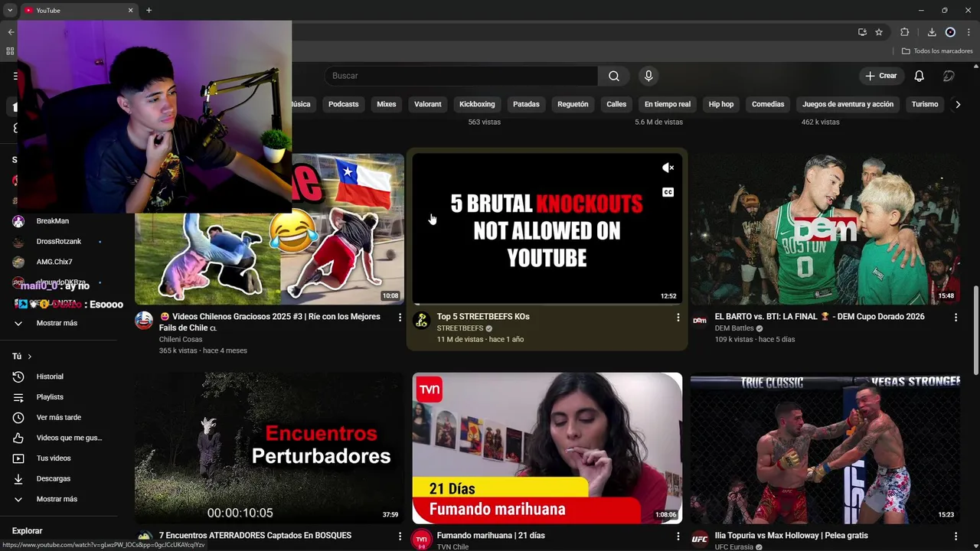Viewport: 980px width, 551px height.
Task: Select the Patadas filter chip
Action: coord(526,104)
